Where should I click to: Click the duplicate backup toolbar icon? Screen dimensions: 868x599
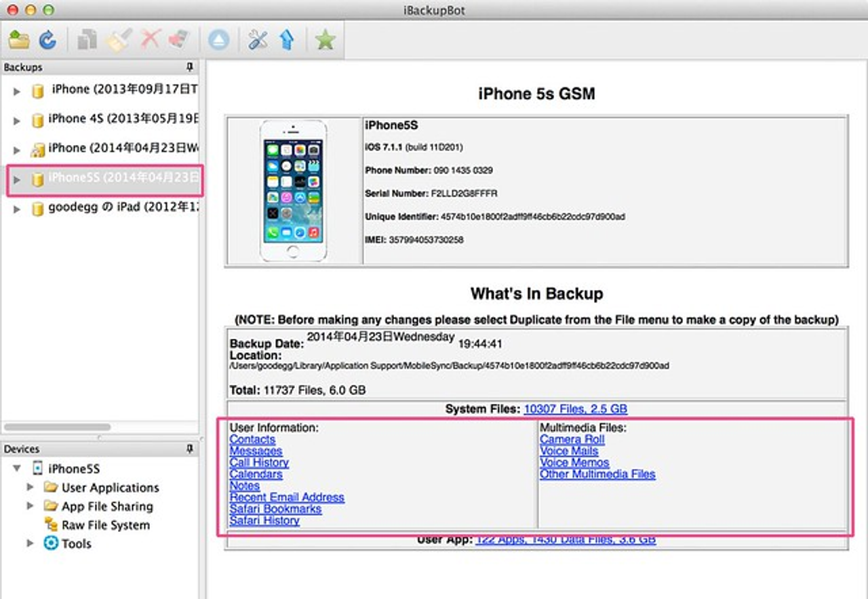87,40
